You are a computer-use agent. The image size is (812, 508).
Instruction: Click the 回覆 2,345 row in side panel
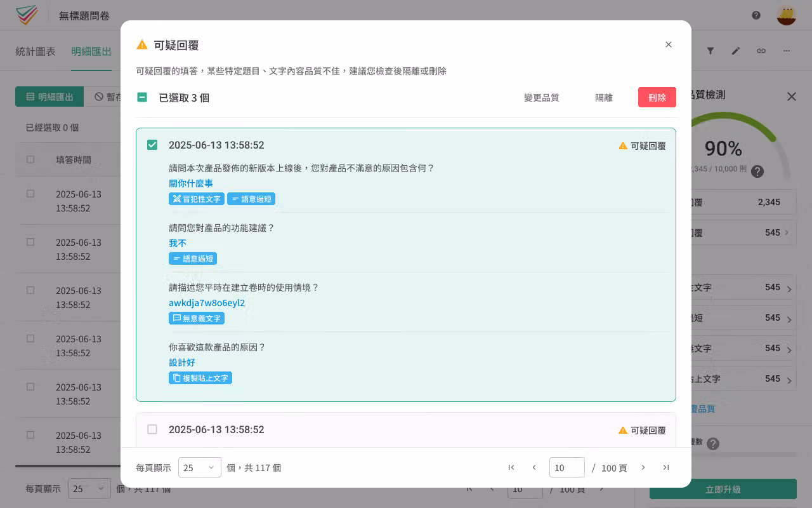click(x=742, y=202)
